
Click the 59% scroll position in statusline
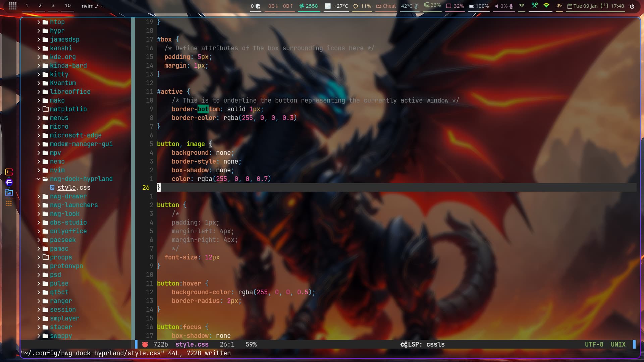(251, 345)
